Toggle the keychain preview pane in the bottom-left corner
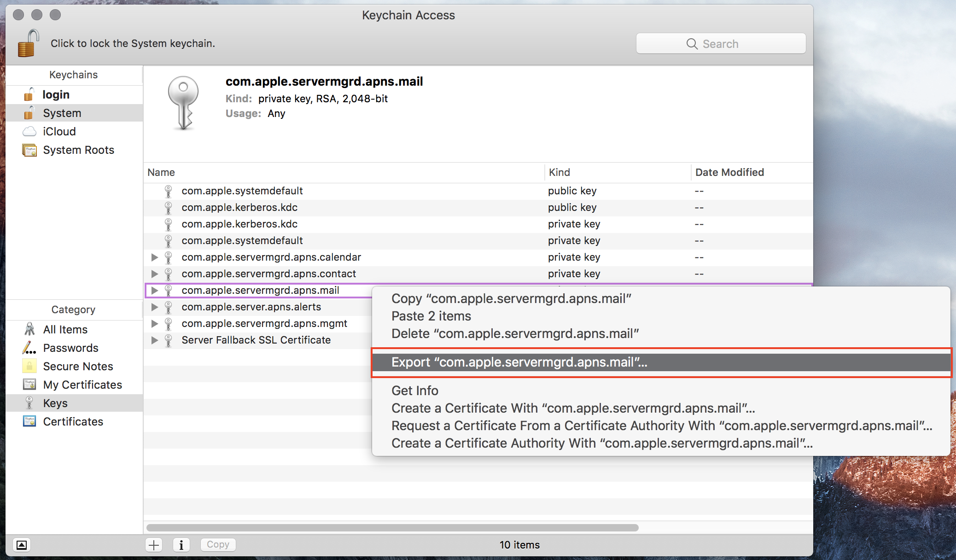The height and width of the screenshot is (560, 956). 21,545
